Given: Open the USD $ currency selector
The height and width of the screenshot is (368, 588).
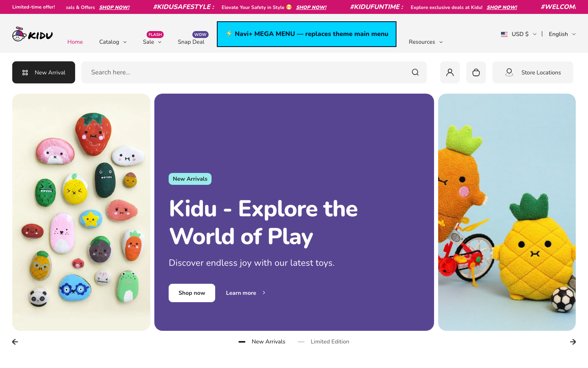Looking at the screenshot, I should [519, 34].
